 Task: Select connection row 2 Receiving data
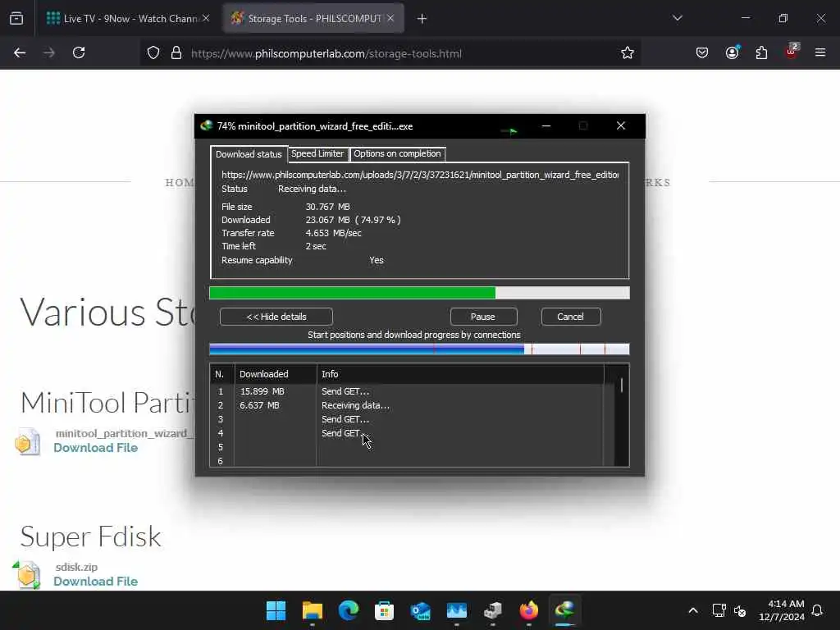point(407,405)
